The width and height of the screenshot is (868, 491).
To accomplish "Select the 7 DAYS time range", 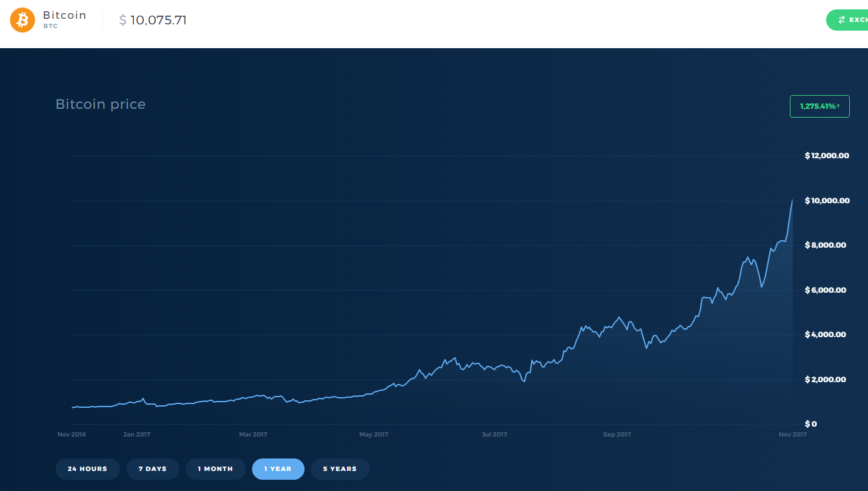I will coord(153,469).
